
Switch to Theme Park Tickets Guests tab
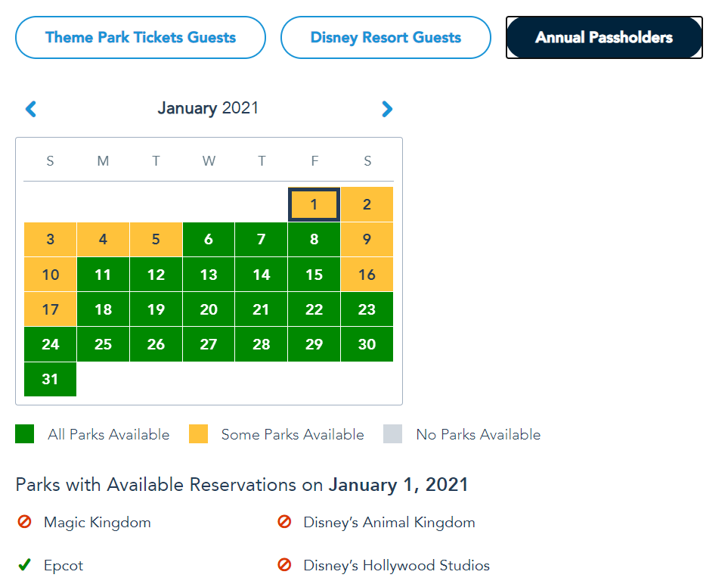coord(141,37)
